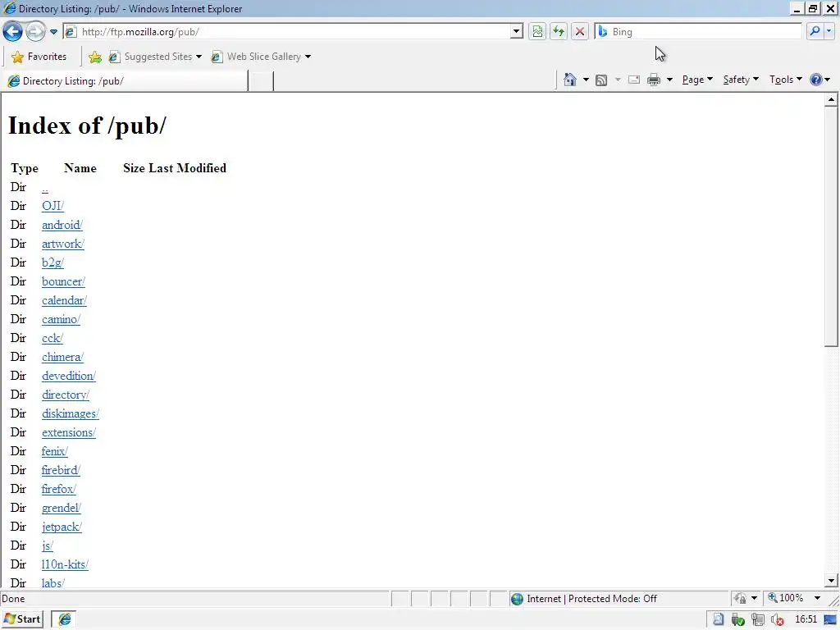This screenshot has width=840, height=630.
Task: Open the jetpack/ directory link
Action: coord(62,527)
